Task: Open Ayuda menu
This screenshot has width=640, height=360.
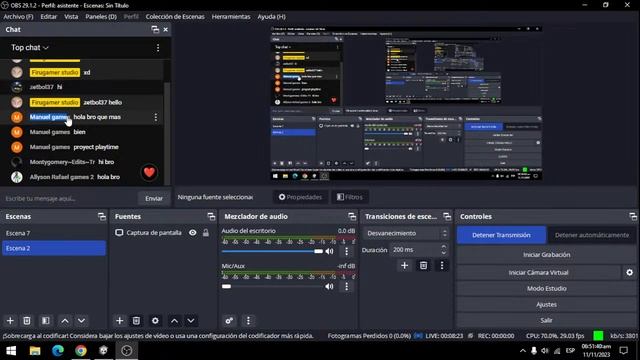Action: 271,17
